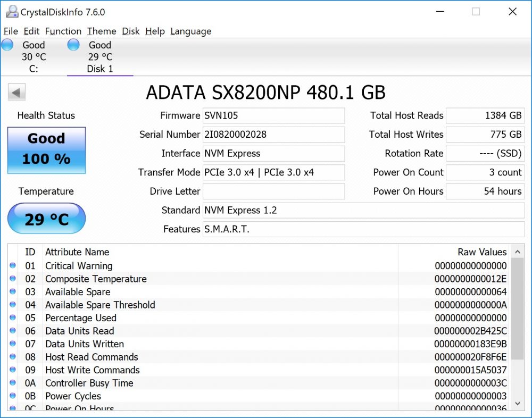The height and width of the screenshot is (418, 532).
Task: Click status dot for Controller Busy Time
Action: [13, 382]
